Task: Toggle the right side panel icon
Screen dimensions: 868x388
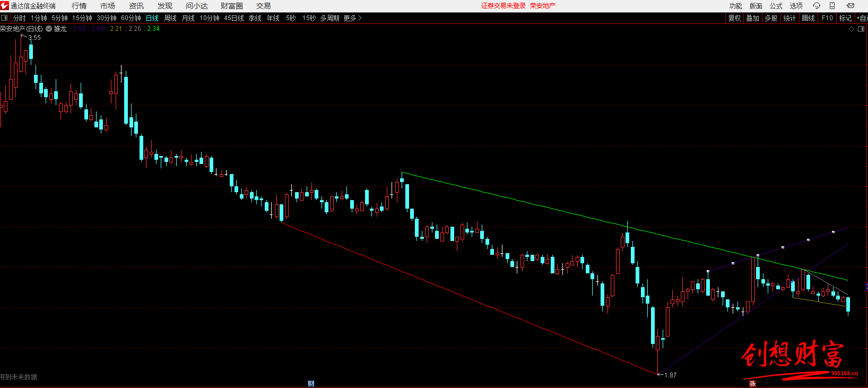Action: [x=861, y=29]
